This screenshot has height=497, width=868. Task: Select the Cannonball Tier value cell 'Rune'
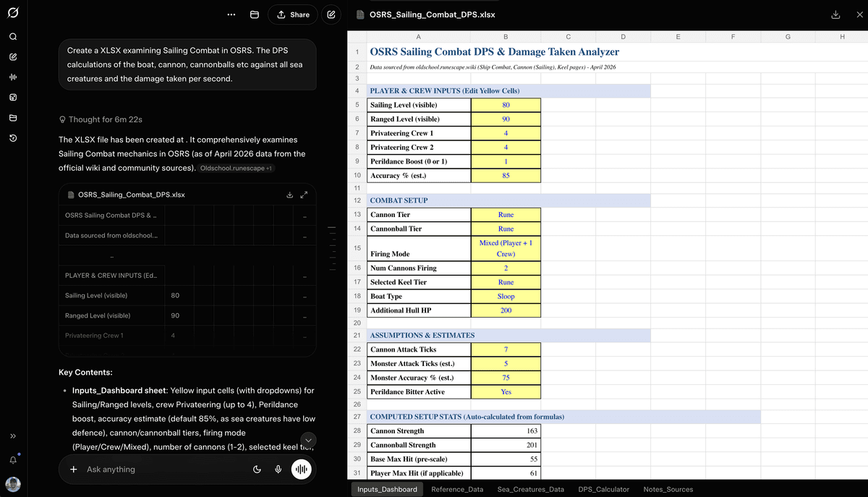(506, 229)
